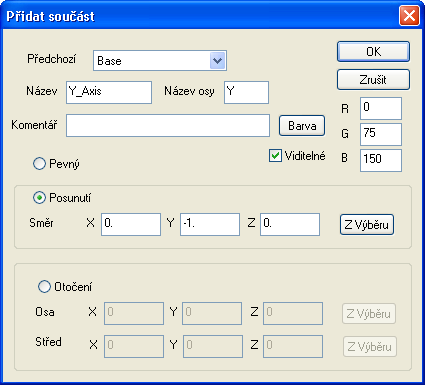Select the Posunutí radio button
The image size is (425, 385).
pyautogui.click(x=39, y=198)
